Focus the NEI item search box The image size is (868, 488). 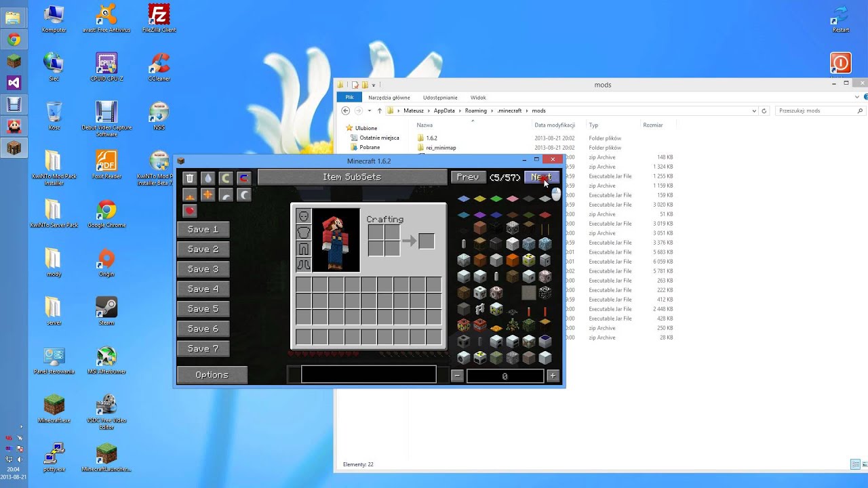point(369,374)
